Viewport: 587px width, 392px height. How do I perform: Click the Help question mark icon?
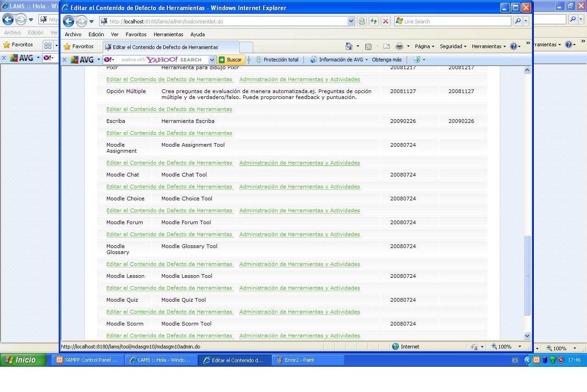(513, 46)
